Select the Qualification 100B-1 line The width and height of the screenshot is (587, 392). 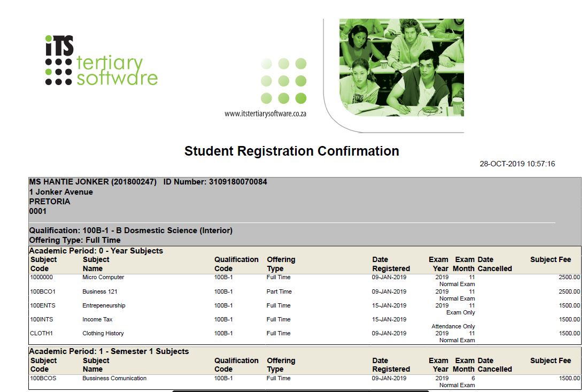pos(130,230)
